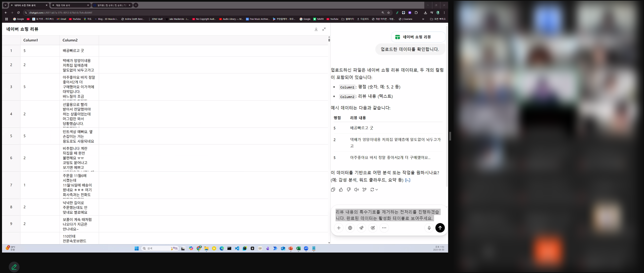Click the annotation pencil button

(x=14, y=267)
